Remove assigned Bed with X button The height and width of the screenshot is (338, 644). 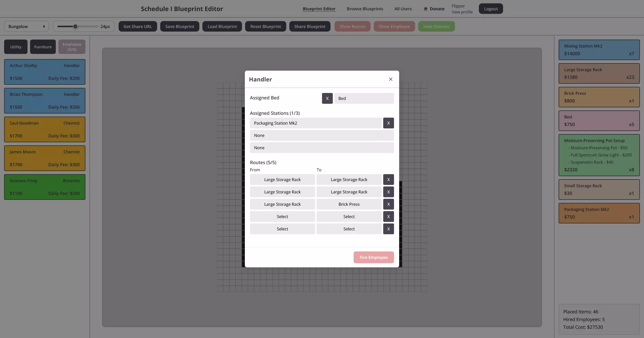(327, 98)
